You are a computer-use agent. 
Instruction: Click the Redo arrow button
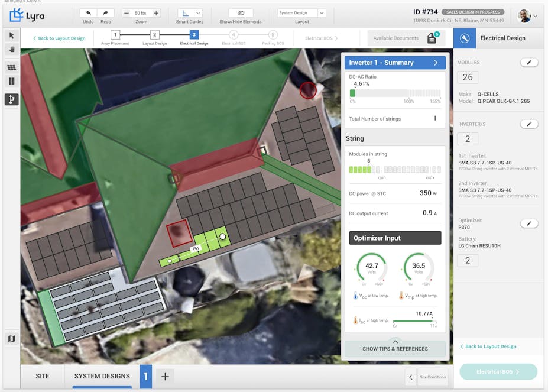tap(105, 13)
